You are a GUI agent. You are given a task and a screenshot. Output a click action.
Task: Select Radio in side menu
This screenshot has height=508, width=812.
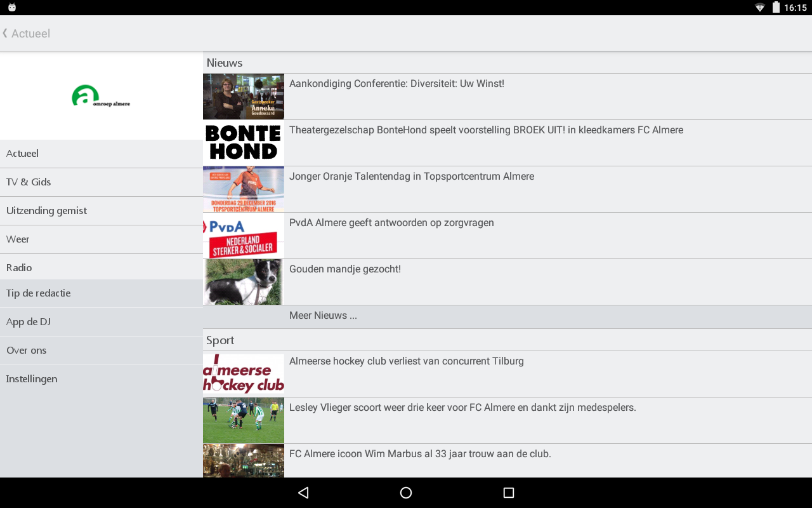[101, 267]
